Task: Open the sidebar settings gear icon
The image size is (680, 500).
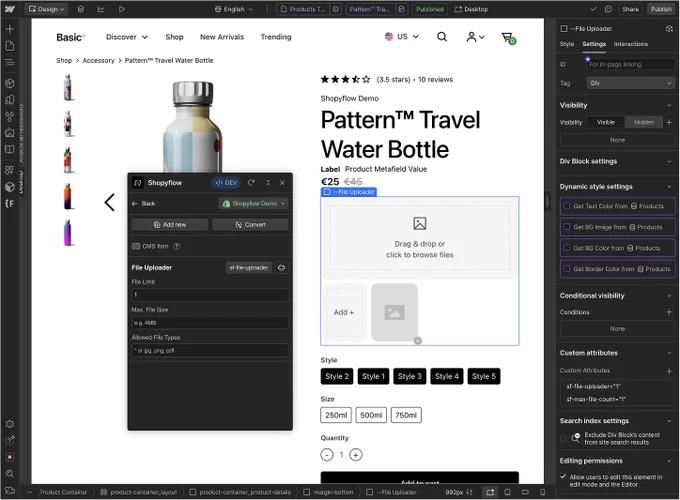Action: pyautogui.click(x=10, y=424)
